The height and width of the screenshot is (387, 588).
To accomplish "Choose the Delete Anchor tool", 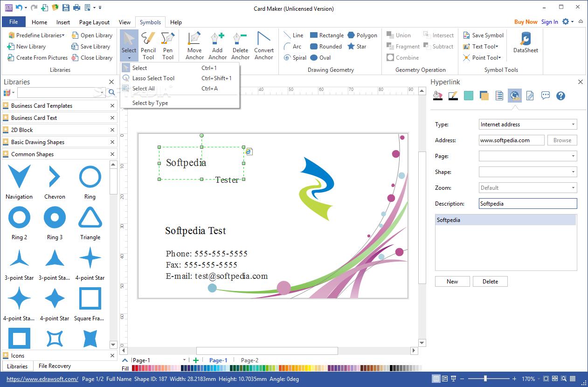I will point(240,46).
